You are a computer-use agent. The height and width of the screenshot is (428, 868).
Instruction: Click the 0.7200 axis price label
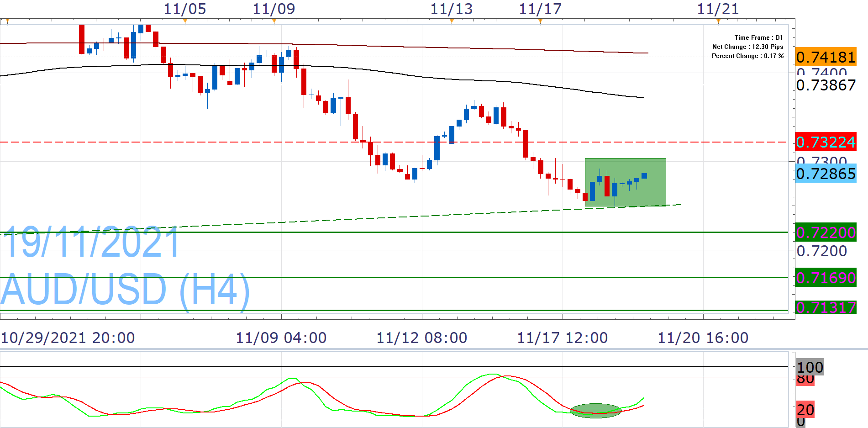coord(822,251)
